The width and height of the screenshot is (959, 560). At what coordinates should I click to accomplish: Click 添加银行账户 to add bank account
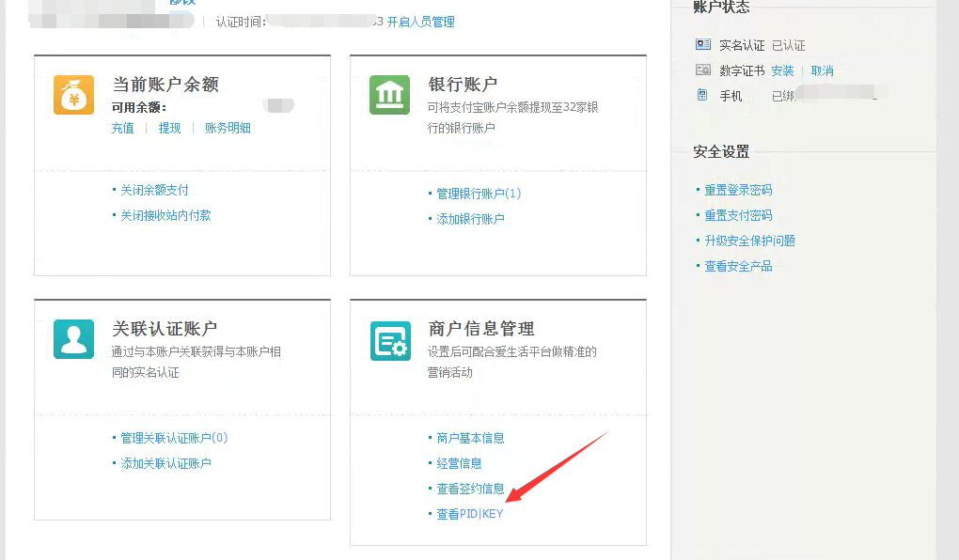tap(470, 219)
